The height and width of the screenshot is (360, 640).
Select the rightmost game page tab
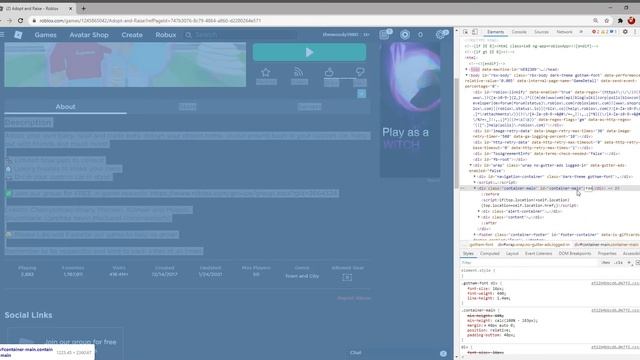(x=309, y=107)
